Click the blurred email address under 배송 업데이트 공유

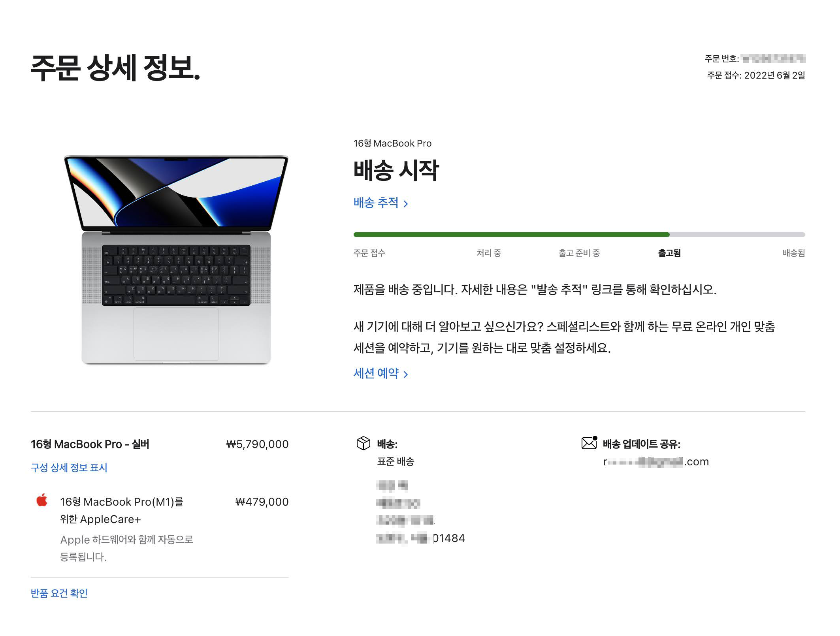click(x=656, y=462)
